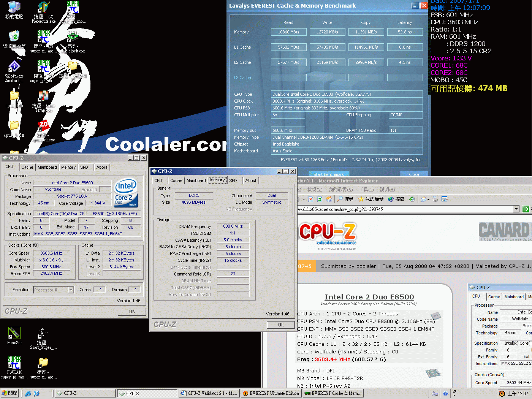Open the cpuz_146A folder on desktop
The height and width of the screenshot is (399, 532).
14,129
